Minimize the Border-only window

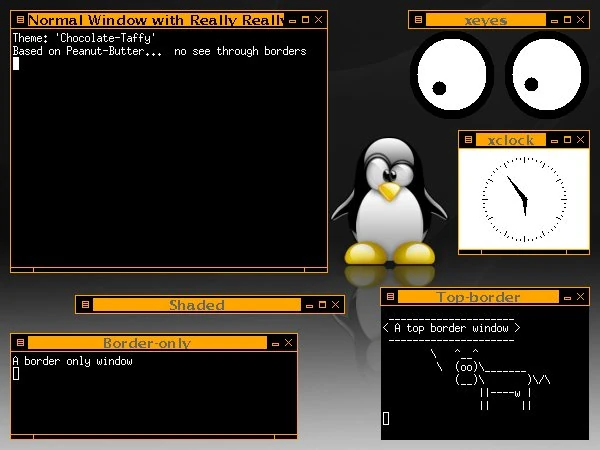point(276,343)
